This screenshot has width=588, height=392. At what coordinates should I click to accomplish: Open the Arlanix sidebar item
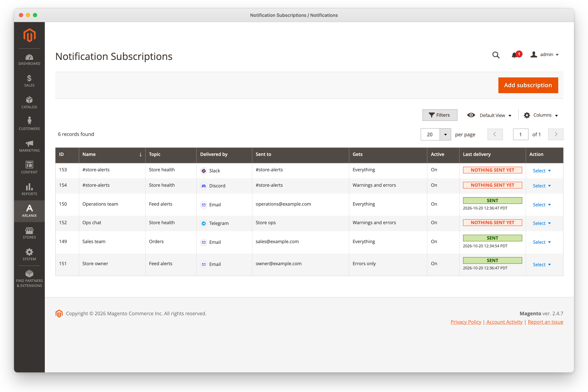[x=29, y=211]
